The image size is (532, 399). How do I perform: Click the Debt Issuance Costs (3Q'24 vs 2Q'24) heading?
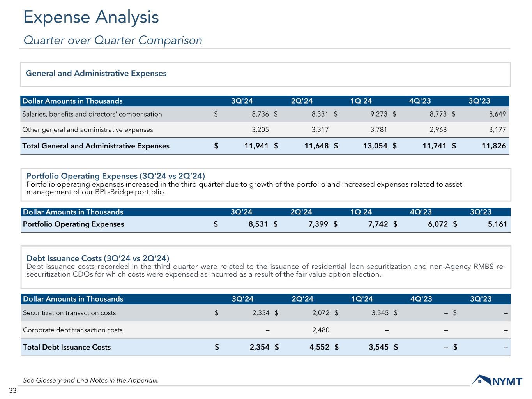(x=97, y=258)
